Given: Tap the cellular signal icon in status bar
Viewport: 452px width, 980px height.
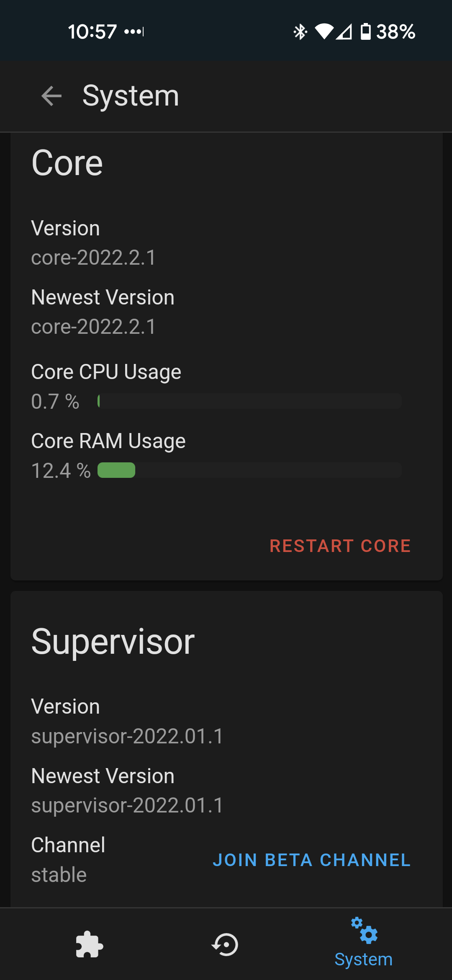Looking at the screenshot, I should pyautogui.click(x=344, y=31).
